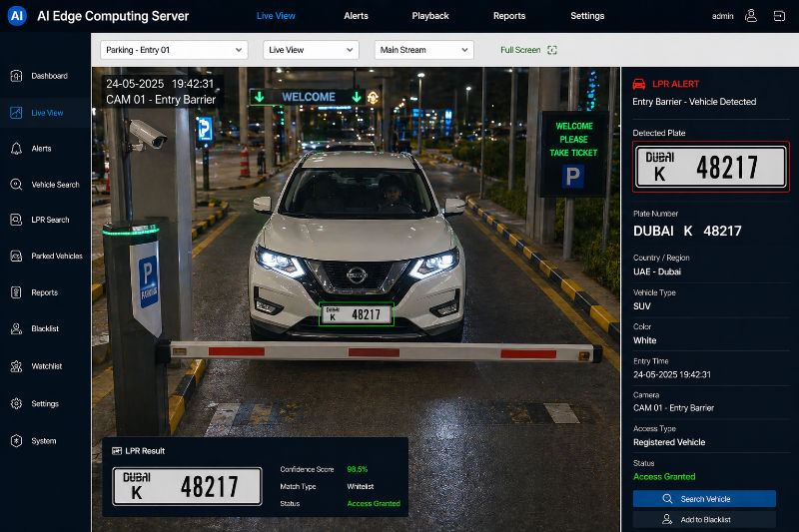
Task: Click the Watchlist sidebar icon
Action: coord(16,366)
